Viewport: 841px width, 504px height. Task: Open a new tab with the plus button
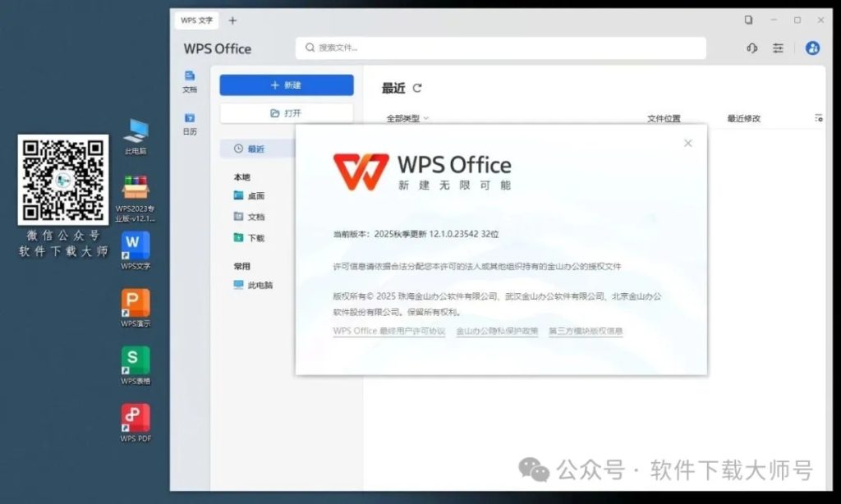pos(232,20)
